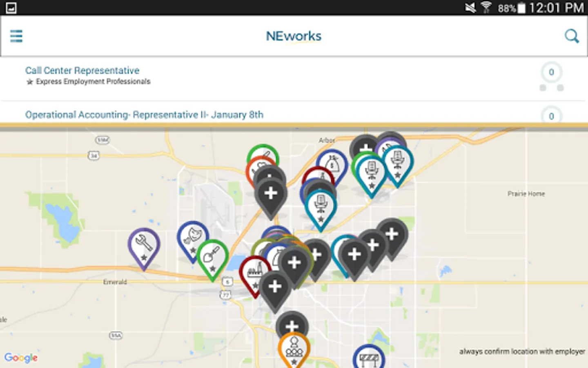
Task: Tap the mute icon in status bar
Action: coord(470,7)
